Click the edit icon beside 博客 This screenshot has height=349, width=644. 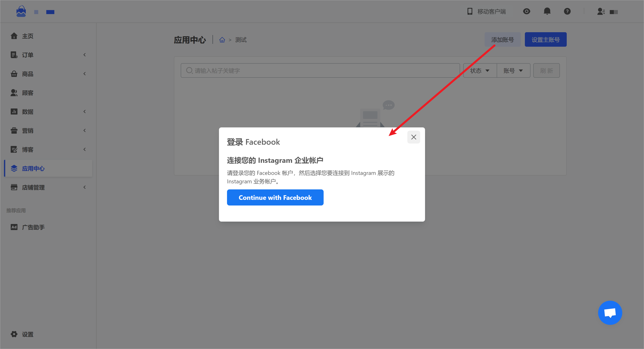click(14, 150)
